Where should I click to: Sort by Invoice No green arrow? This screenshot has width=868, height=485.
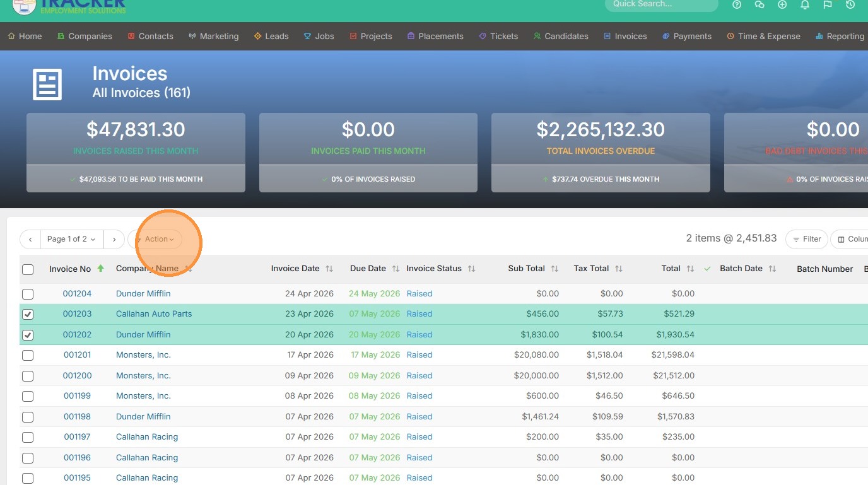[100, 269]
